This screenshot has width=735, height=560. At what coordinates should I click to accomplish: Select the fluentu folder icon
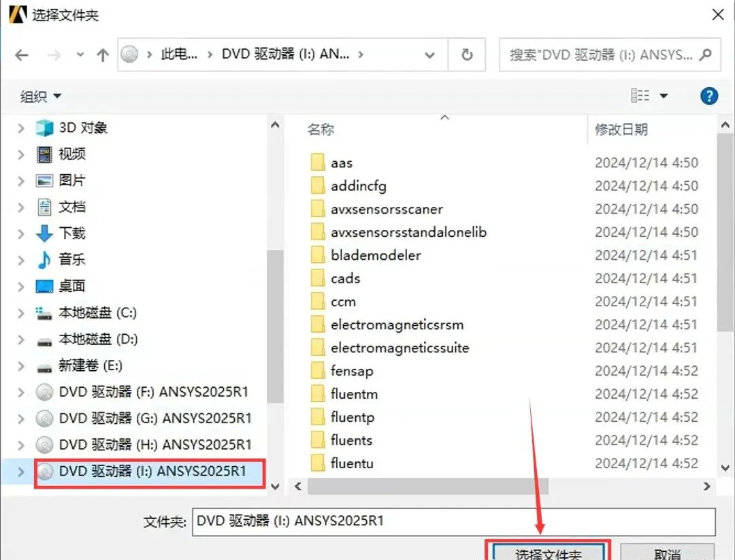click(318, 463)
